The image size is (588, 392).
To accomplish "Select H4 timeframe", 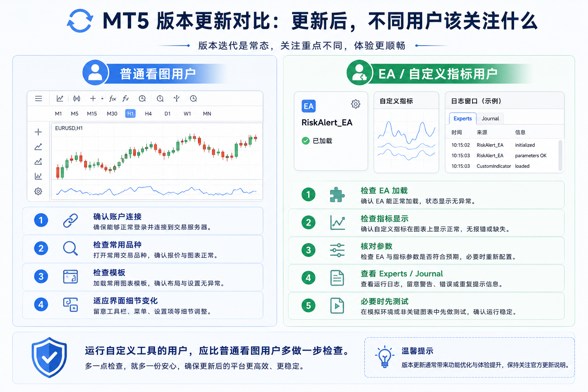I will [x=148, y=114].
